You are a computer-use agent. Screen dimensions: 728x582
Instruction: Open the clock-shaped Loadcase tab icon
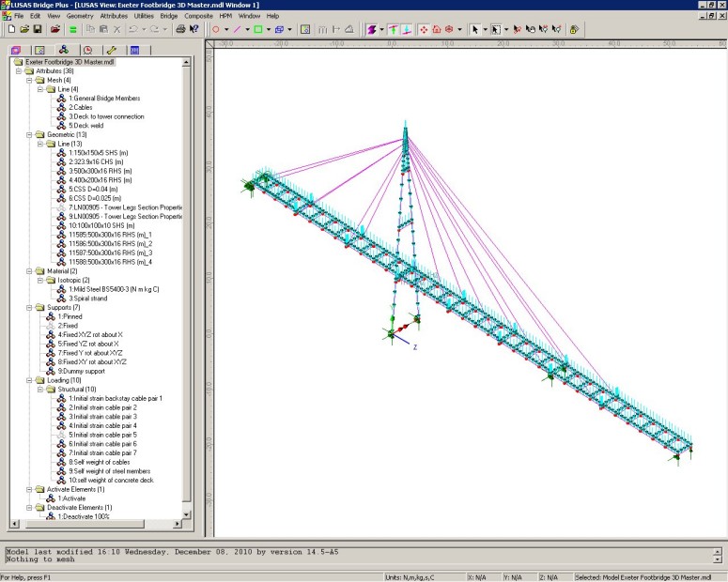(87, 50)
